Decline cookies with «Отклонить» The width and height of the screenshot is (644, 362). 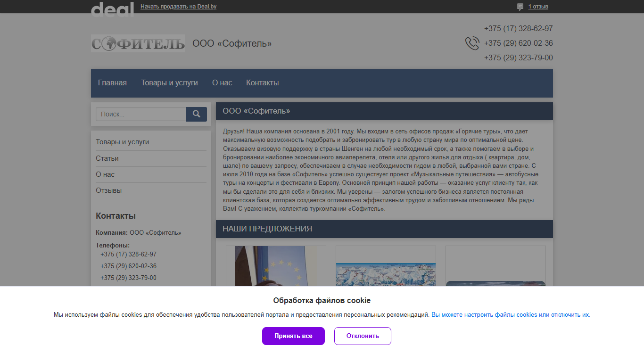363,336
